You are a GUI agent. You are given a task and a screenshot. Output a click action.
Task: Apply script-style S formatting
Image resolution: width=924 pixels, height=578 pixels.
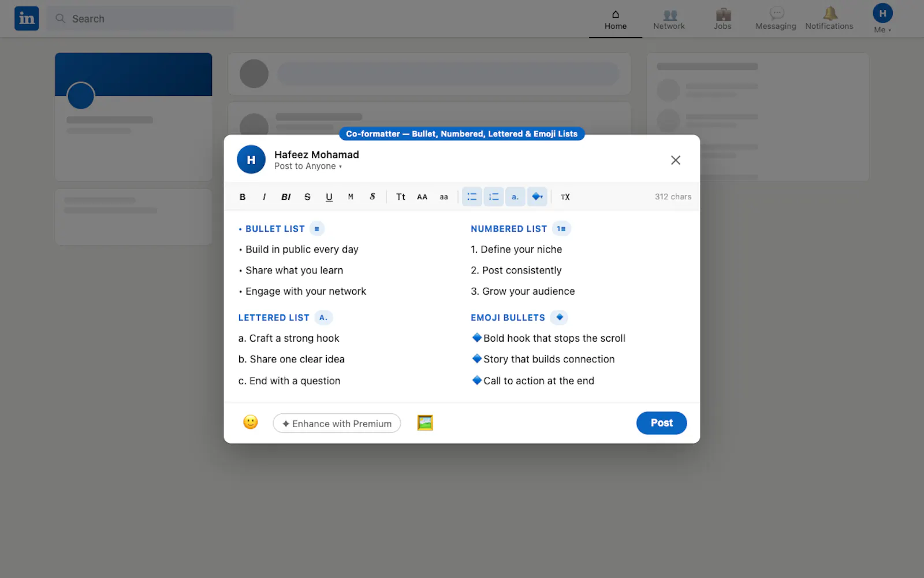372,197
